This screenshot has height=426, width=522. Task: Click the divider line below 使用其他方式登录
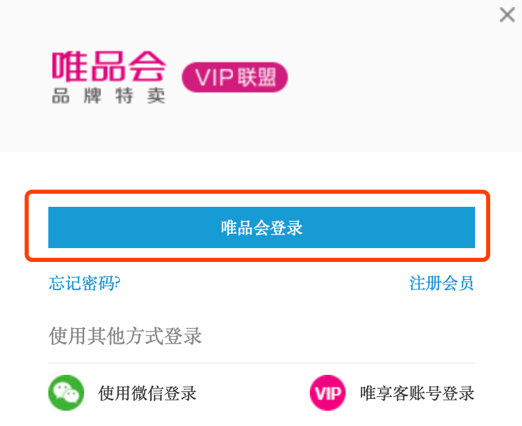click(261, 363)
